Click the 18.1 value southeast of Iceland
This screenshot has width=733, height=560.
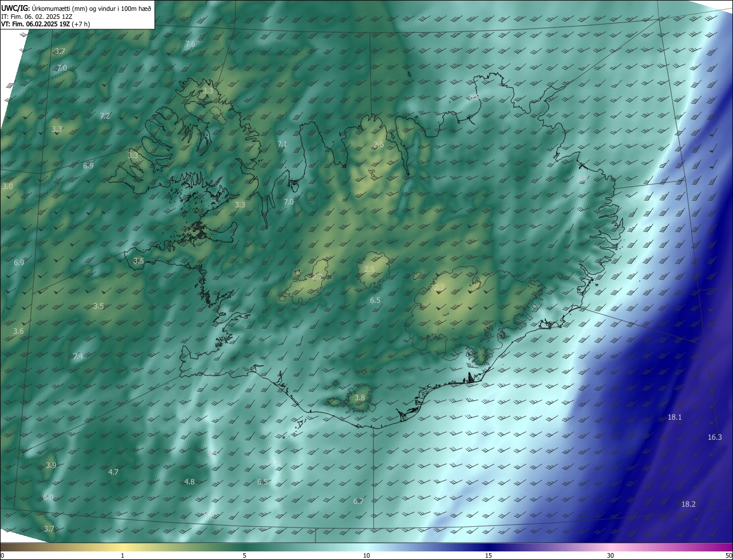pyautogui.click(x=675, y=417)
